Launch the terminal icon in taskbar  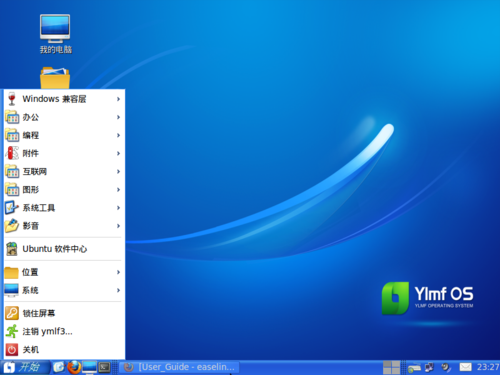tap(104, 367)
